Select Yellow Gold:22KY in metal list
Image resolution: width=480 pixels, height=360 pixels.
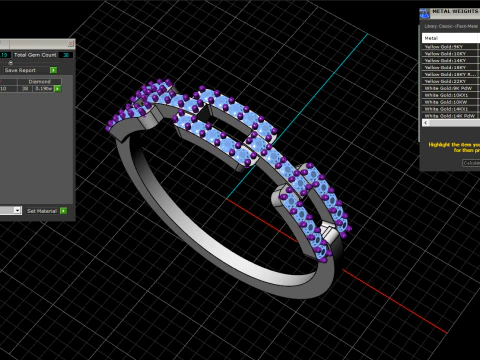point(451,81)
